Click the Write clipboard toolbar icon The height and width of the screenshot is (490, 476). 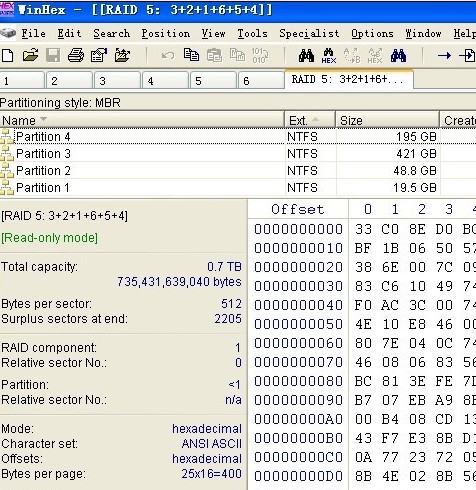pos(237,55)
